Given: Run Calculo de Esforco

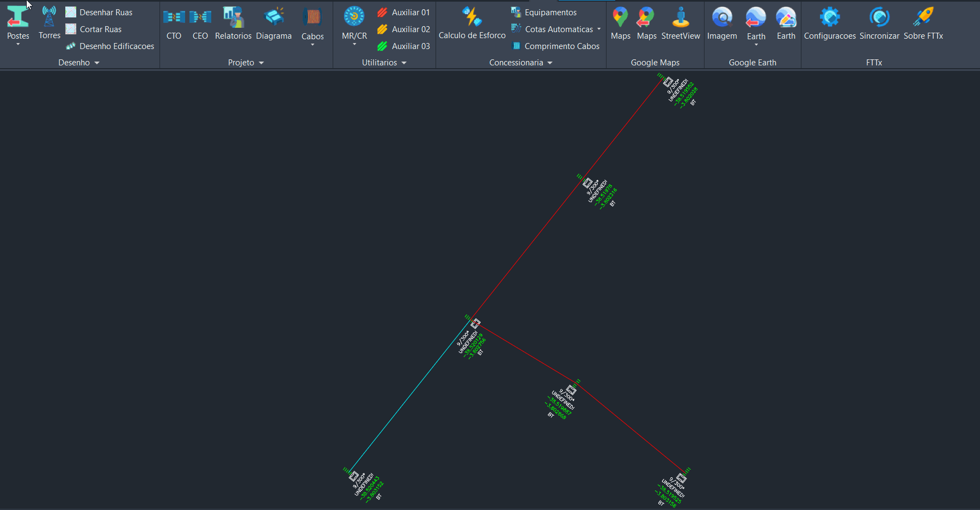Looking at the screenshot, I should (x=471, y=22).
